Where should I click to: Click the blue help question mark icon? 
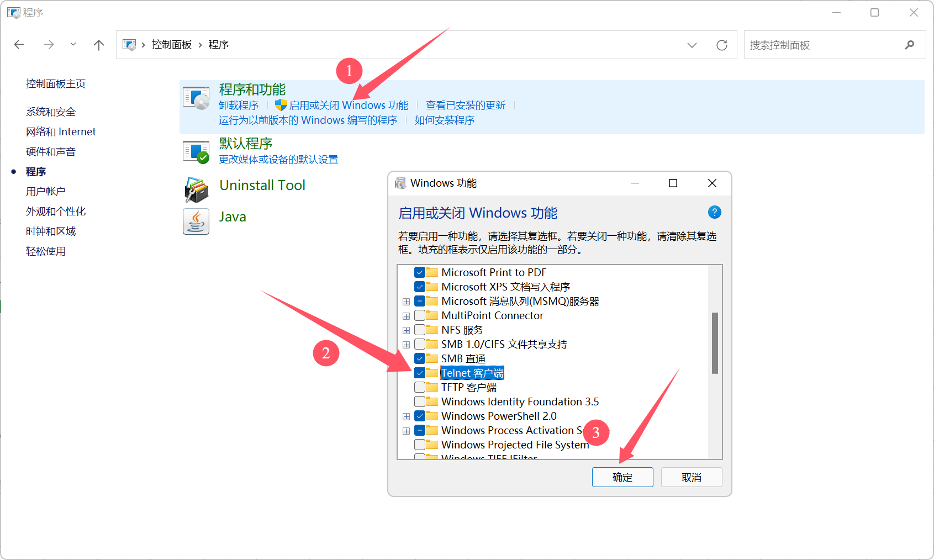coord(714,212)
